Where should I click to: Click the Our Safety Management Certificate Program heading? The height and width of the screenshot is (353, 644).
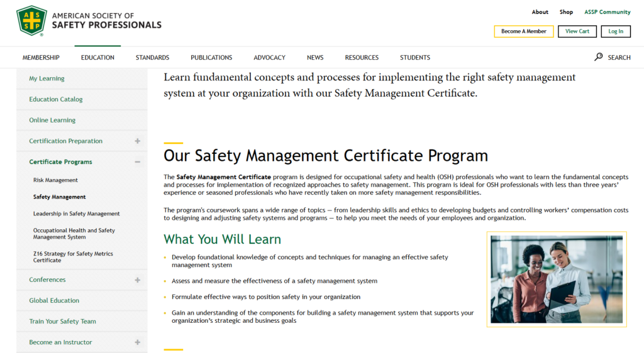click(x=326, y=156)
